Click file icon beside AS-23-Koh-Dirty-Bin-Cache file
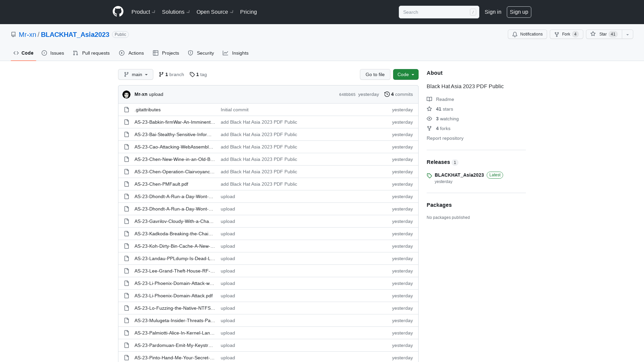Screen dimensions: 644x362 coord(126,246)
